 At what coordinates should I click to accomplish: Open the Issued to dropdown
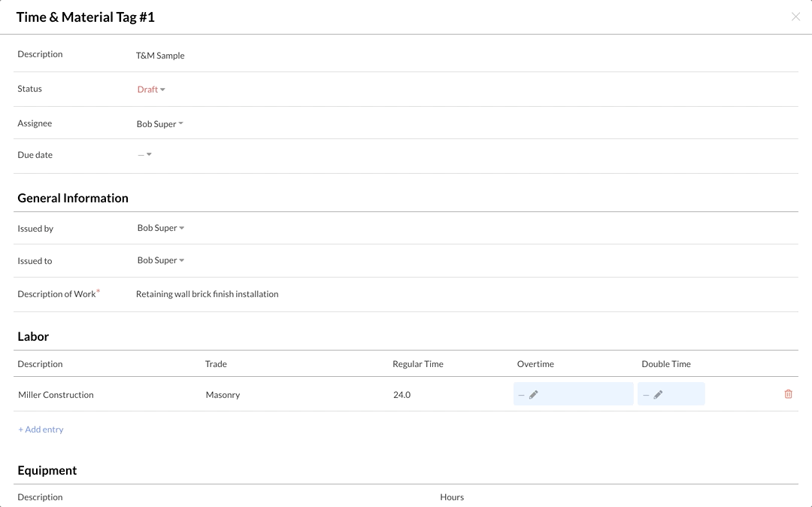(x=160, y=260)
